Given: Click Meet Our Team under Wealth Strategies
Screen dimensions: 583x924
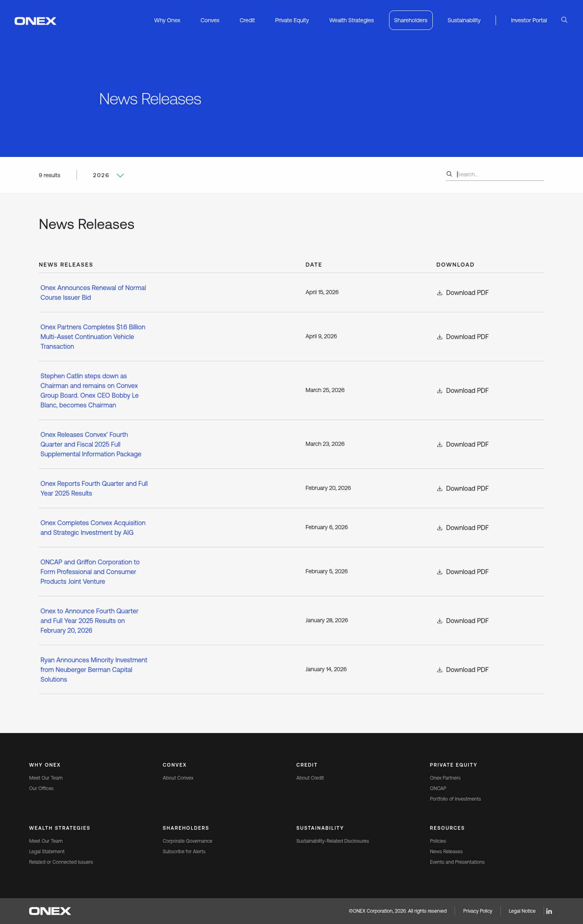Looking at the screenshot, I should point(46,841).
